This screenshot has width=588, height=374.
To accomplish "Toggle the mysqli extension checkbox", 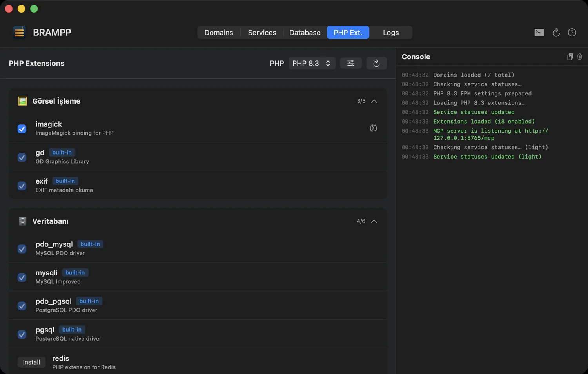I will coord(22,277).
